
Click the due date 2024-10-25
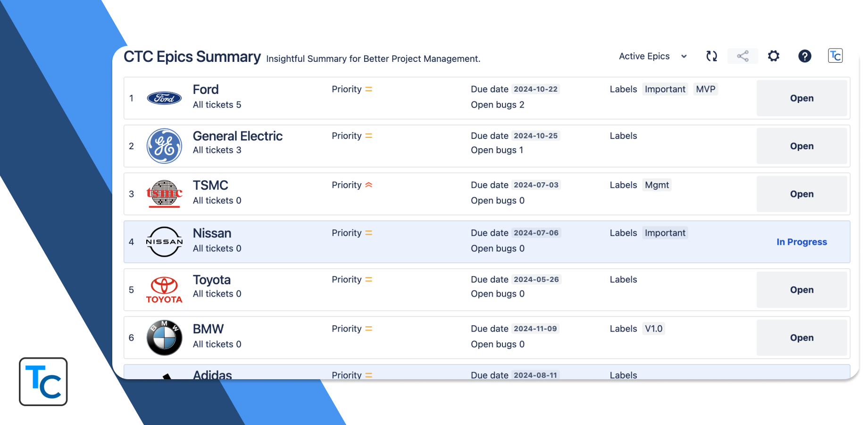pyautogui.click(x=535, y=136)
